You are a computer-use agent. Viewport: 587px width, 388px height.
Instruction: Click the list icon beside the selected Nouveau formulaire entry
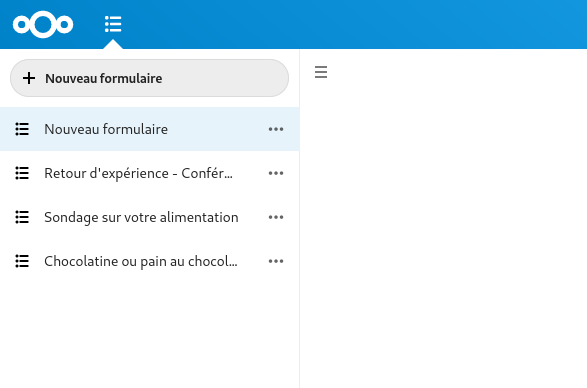22,129
